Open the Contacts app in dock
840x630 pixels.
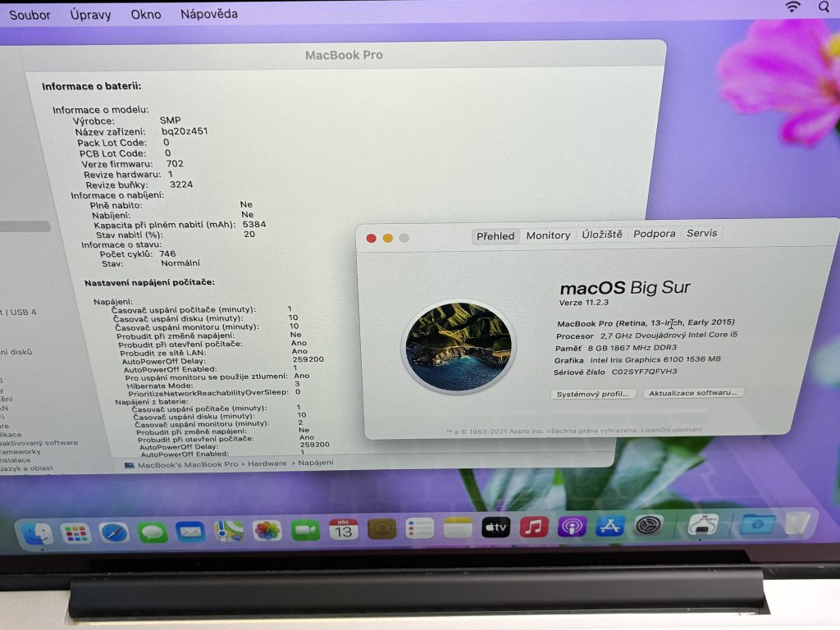(382, 529)
